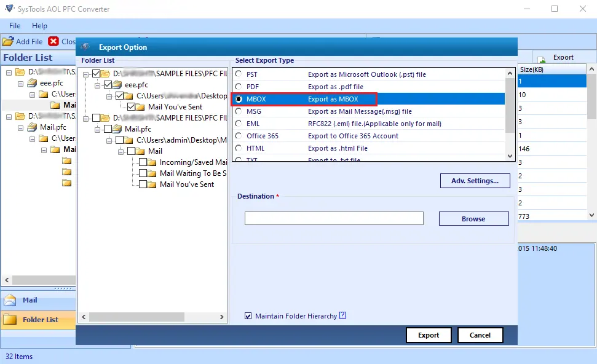Image resolution: width=597 pixels, height=364 pixels.
Task: Open the File menu
Action: tap(15, 25)
